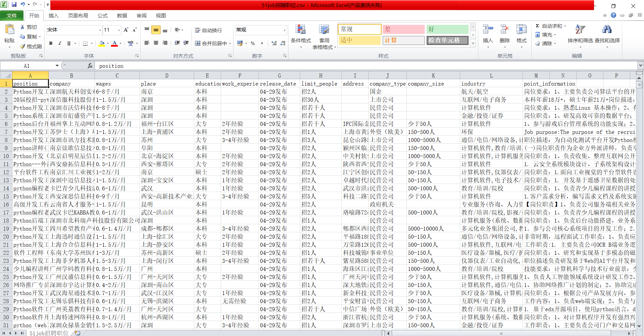Apply the Bad (差) cell style
The width and height of the screenshot is (644, 336).
pyautogui.click(x=404, y=29)
